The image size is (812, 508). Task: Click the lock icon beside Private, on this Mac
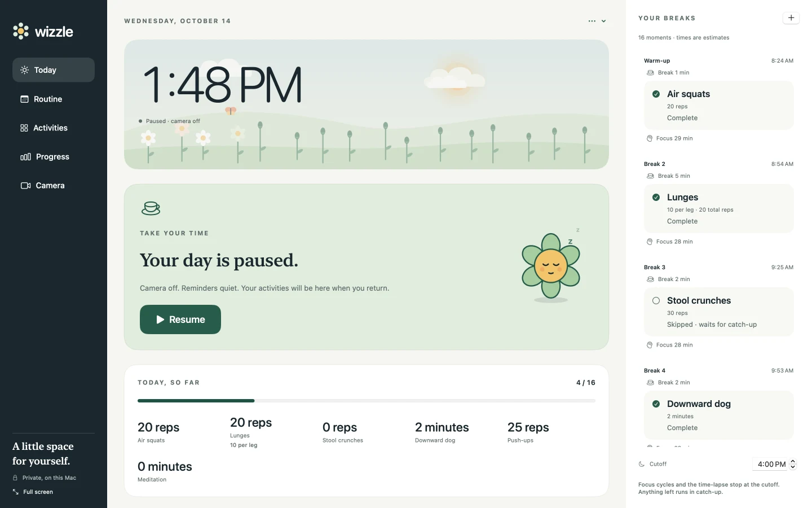pos(15,478)
